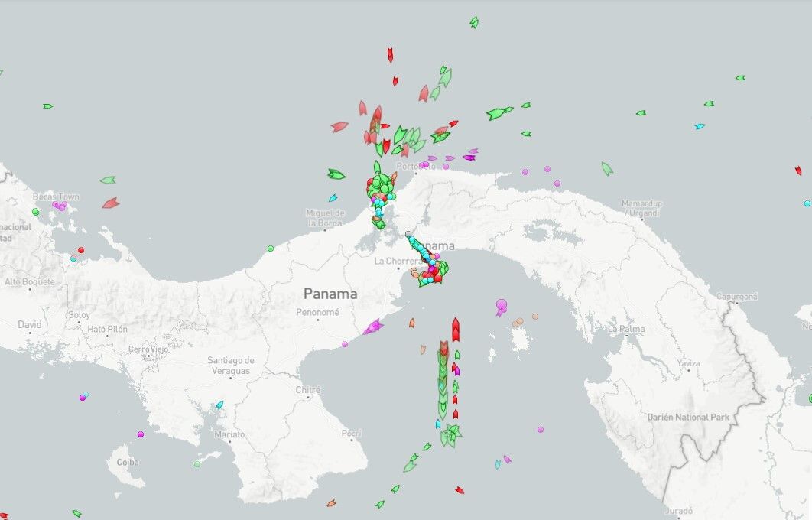Image resolution: width=812 pixels, height=520 pixels.
Task: Click the magenta dot northeast of Coiba
Action: pyautogui.click(x=141, y=434)
